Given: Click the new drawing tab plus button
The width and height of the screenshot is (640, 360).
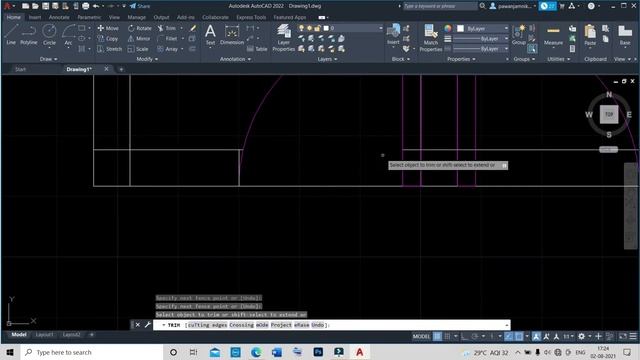Looking at the screenshot, I should tap(121, 69).
